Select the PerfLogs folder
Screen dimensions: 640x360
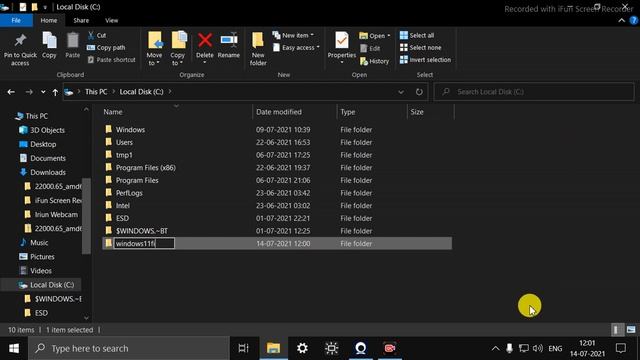tap(129, 193)
